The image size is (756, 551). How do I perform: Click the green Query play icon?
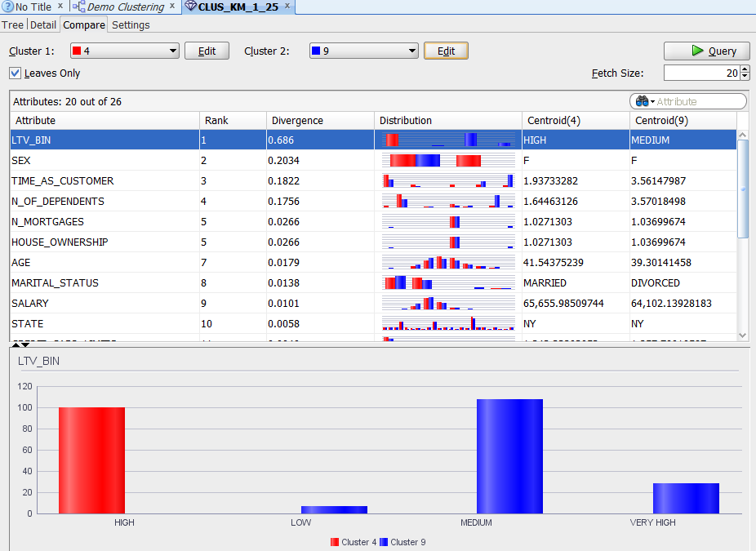click(697, 51)
